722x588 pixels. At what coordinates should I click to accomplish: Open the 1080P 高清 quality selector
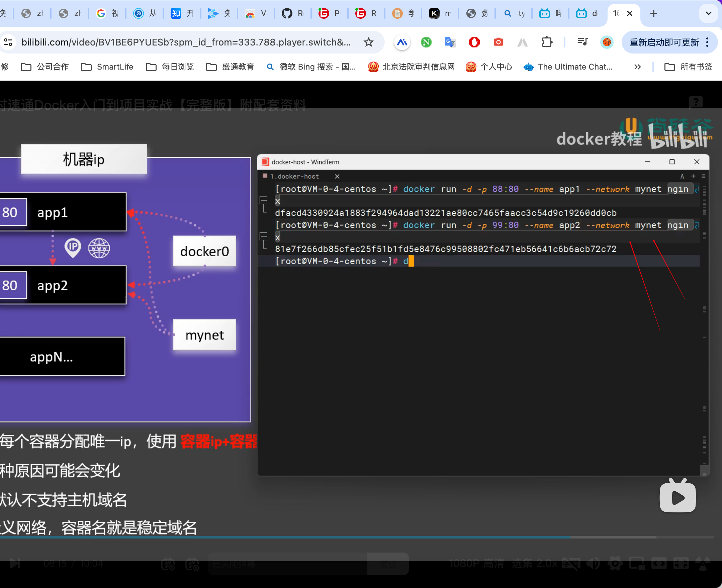[476, 564]
